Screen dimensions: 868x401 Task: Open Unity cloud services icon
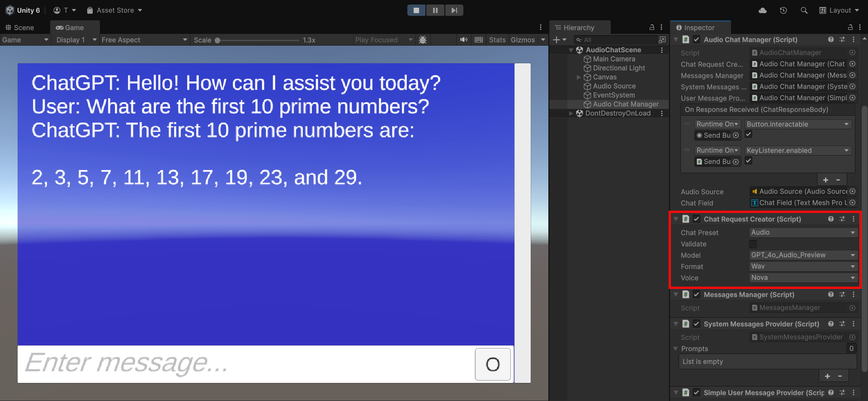pos(763,10)
